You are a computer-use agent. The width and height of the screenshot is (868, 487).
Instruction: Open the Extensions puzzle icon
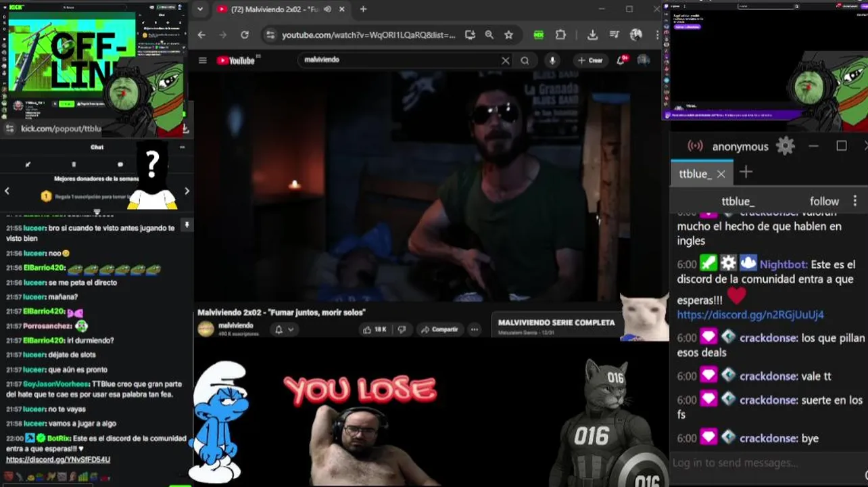click(560, 35)
